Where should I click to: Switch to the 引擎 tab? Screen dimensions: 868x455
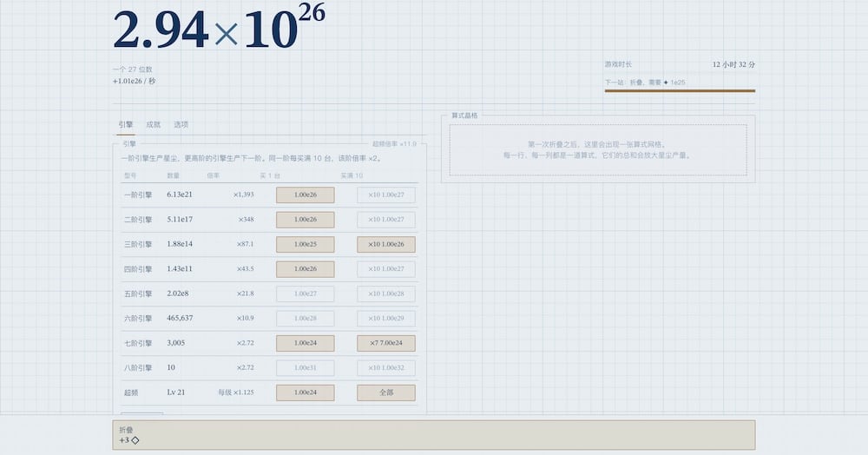tap(126, 125)
